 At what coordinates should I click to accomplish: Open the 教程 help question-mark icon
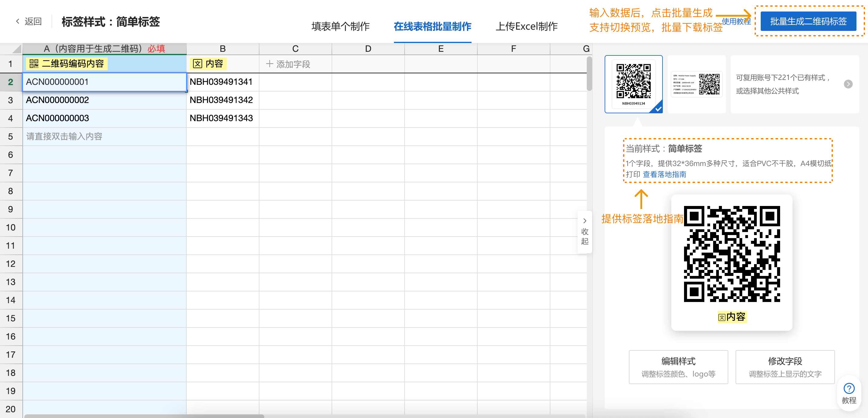(849, 388)
